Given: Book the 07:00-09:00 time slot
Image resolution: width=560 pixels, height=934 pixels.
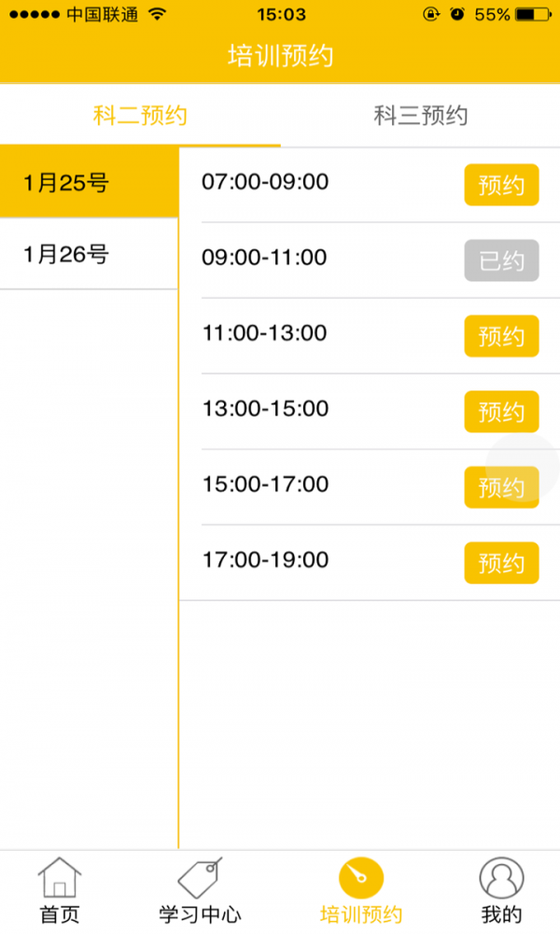Looking at the screenshot, I should (x=501, y=185).
